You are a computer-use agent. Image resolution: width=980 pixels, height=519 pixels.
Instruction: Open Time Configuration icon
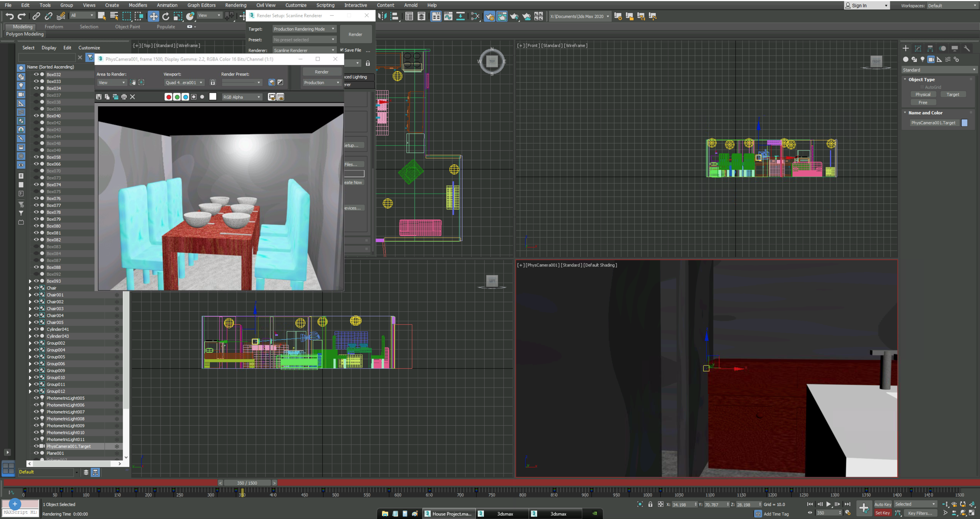click(848, 512)
